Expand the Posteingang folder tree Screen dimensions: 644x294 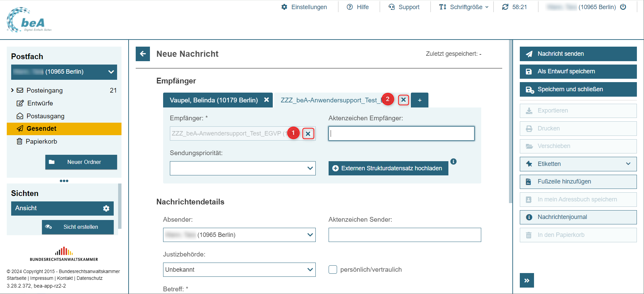point(13,90)
